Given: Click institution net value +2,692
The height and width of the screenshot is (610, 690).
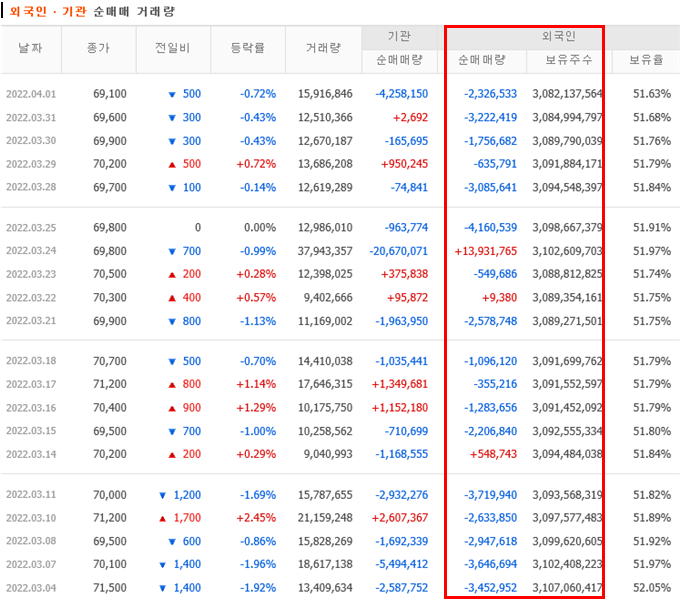Looking at the screenshot, I should point(411,118).
